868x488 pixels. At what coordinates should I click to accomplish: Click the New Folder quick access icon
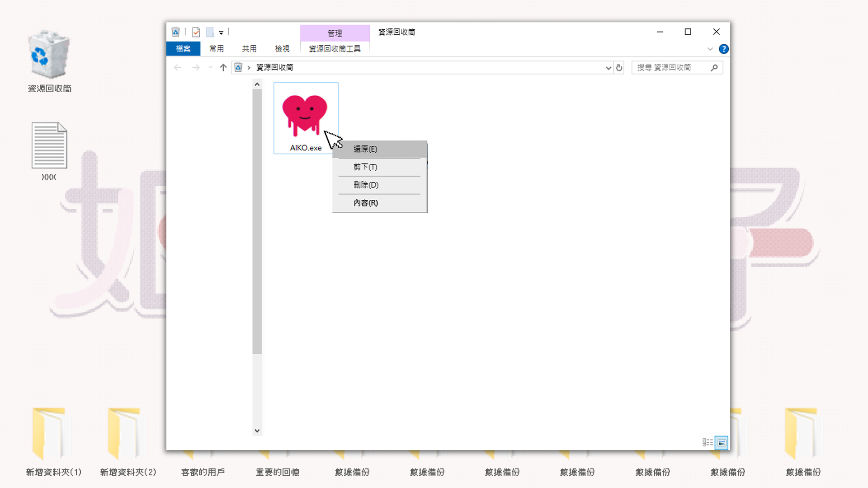point(210,32)
